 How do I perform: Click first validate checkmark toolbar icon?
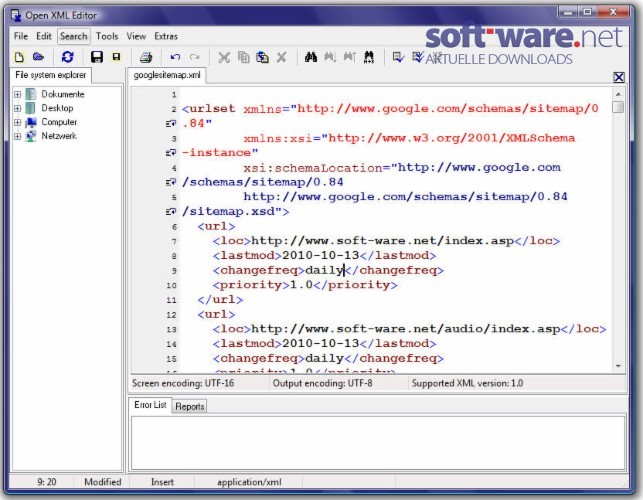(x=398, y=57)
